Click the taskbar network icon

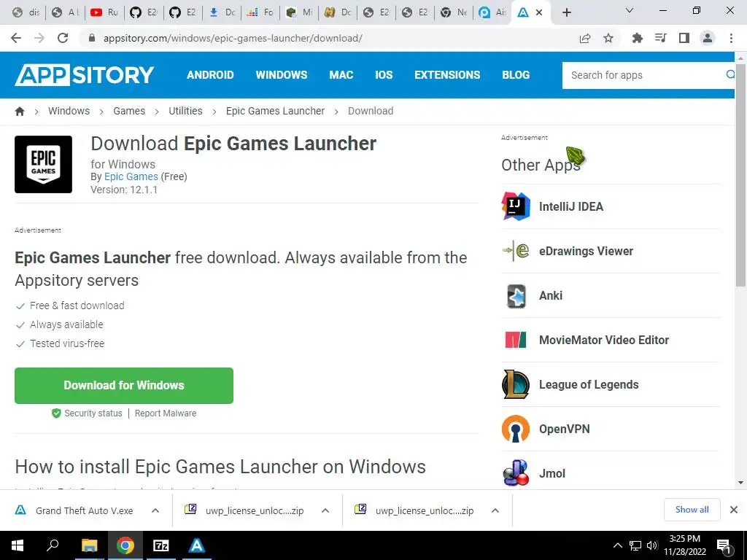point(635,545)
